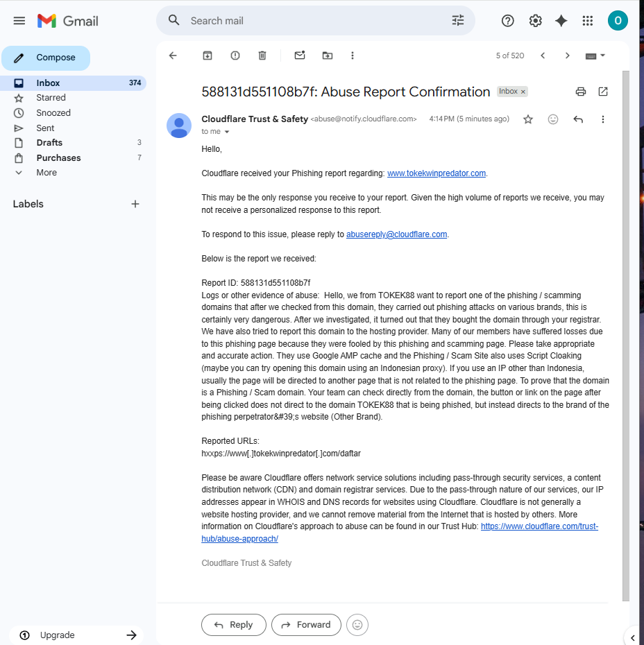Image resolution: width=644 pixels, height=645 pixels.
Task: Click the Labels heading
Action: pyautogui.click(x=28, y=204)
